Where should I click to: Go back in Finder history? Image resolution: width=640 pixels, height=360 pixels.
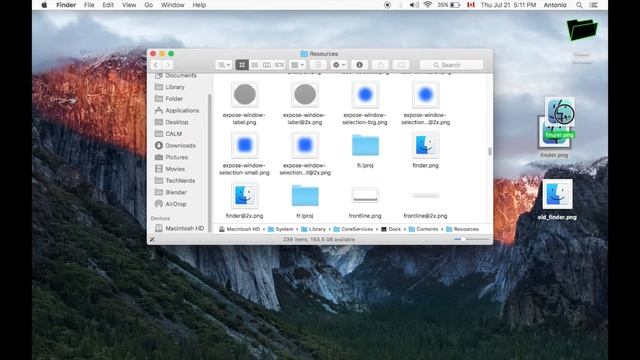coord(156,65)
